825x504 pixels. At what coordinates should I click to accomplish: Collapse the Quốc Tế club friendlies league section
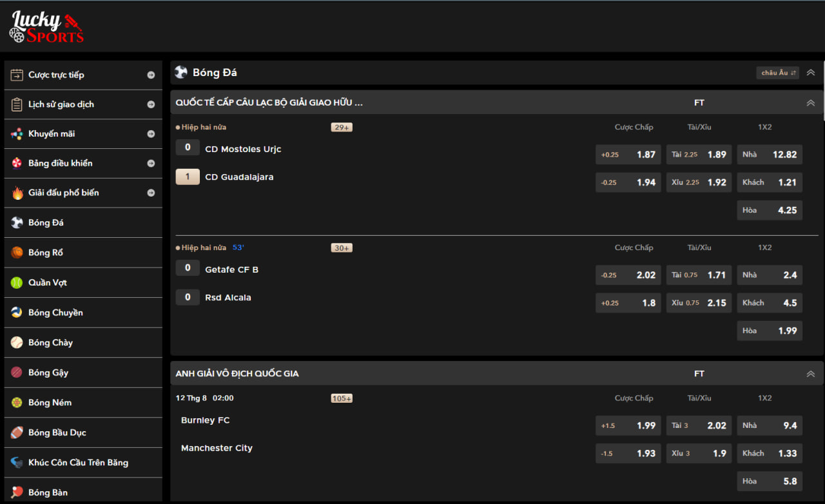tap(811, 103)
